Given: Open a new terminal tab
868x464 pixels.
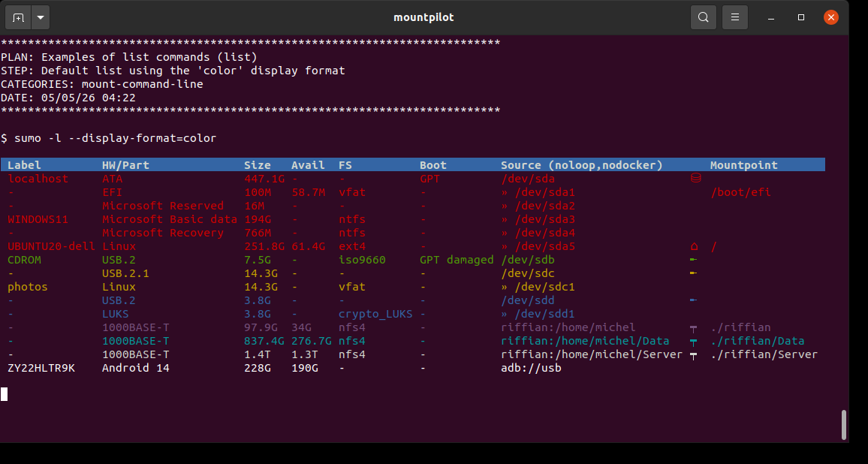Looking at the screenshot, I should click(x=18, y=17).
